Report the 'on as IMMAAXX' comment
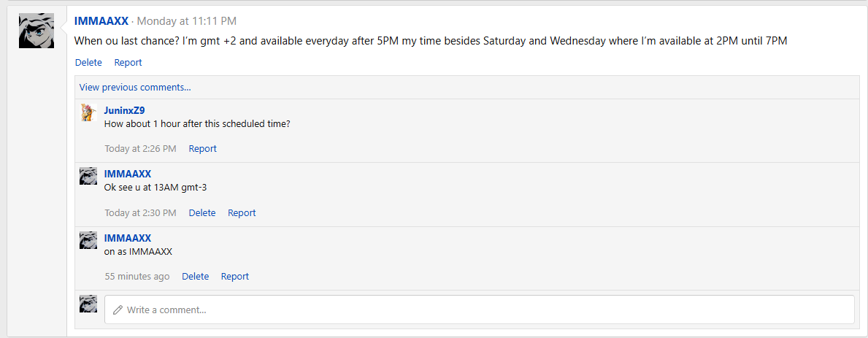Screen dimensions: 868x338 point(235,277)
